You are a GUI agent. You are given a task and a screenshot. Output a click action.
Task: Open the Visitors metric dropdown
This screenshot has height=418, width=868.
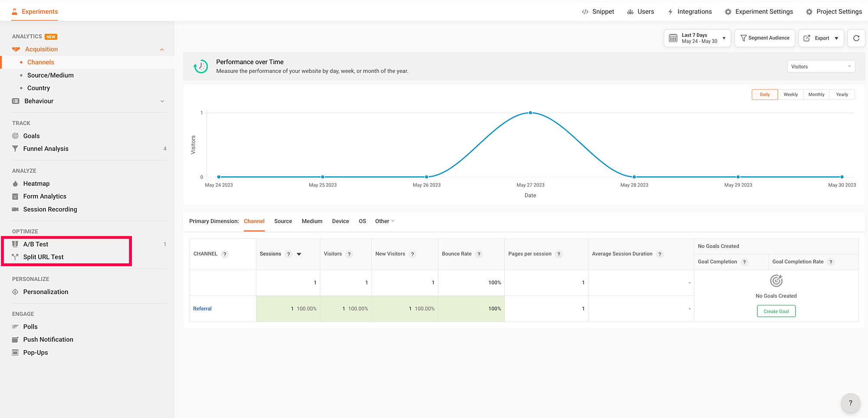821,66
